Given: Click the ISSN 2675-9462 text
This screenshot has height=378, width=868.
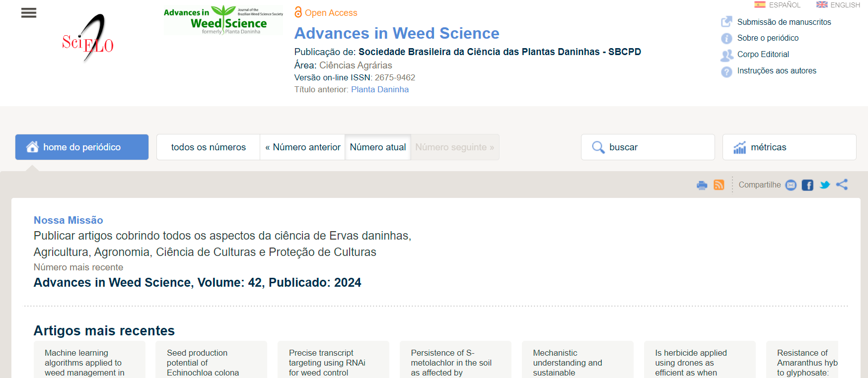Looking at the screenshot, I should [x=395, y=78].
